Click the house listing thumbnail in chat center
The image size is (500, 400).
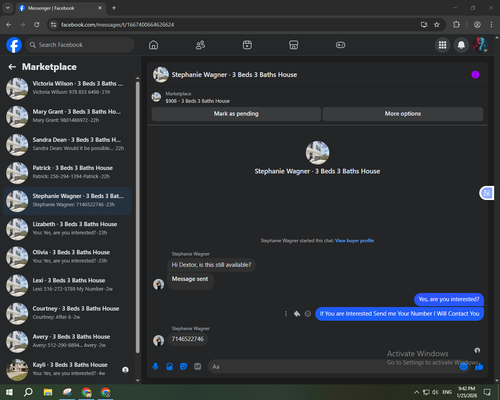(317, 153)
